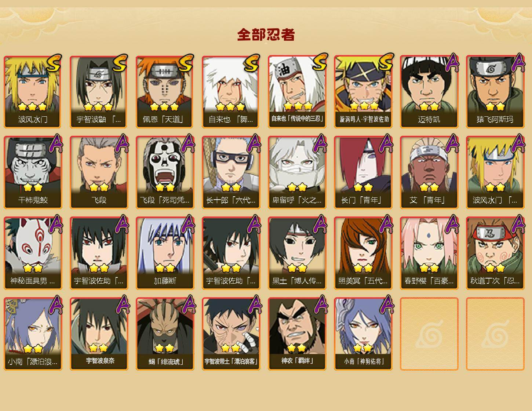Image resolution: width=532 pixels, height=411 pixels.
Task: Select the 波风水门 S-rank ninja card
Action: 33,92
